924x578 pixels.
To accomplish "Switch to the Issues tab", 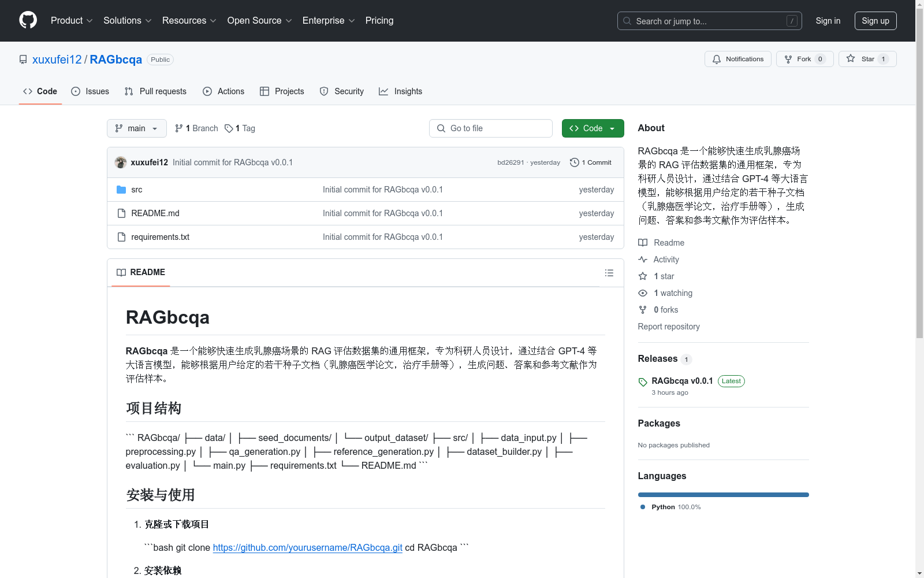I will [90, 91].
